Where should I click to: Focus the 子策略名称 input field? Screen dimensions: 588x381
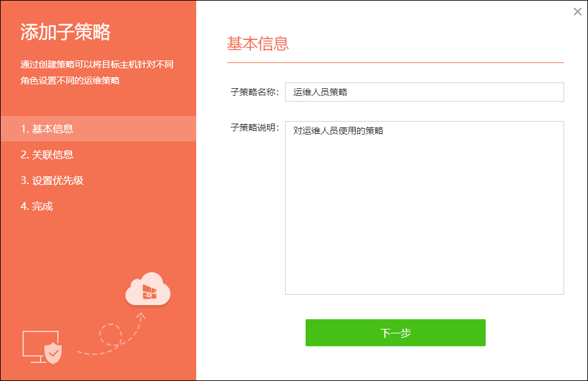424,92
